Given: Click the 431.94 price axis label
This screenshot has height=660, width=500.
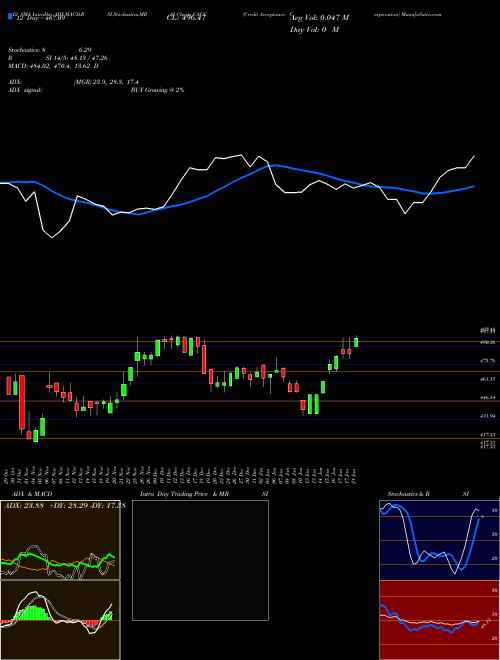Looking at the screenshot, I should (x=489, y=416).
